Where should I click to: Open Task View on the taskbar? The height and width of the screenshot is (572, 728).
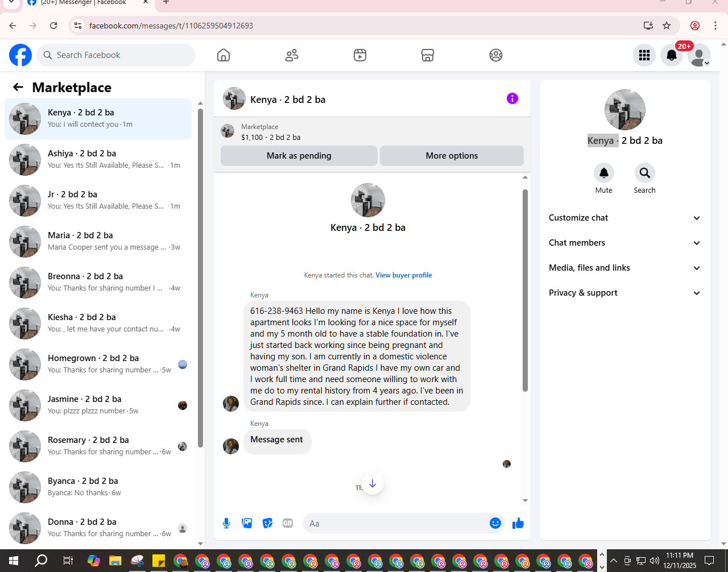[68, 561]
